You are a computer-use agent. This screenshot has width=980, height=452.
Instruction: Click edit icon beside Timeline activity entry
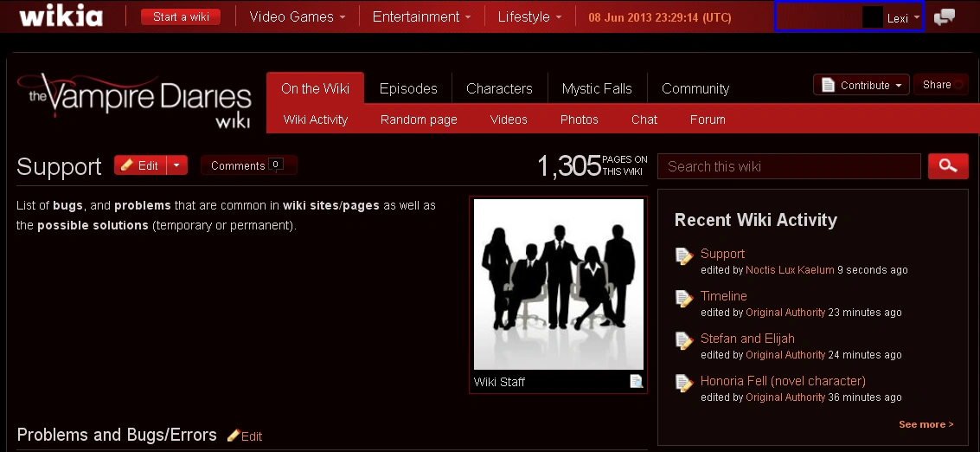click(x=684, y=299)
